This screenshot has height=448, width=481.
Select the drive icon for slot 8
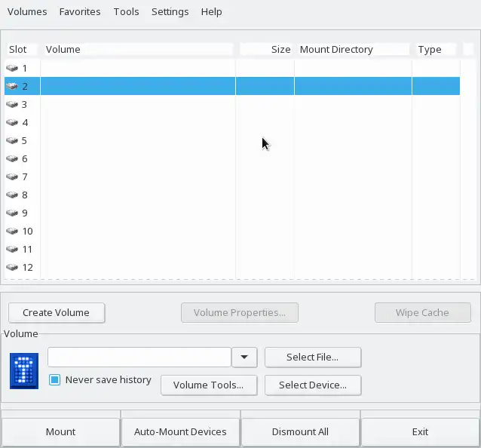pyautogui.click(x=12, y=195)
